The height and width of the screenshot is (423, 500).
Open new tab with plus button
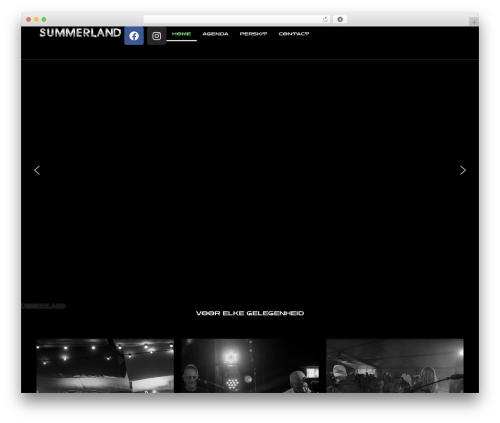coord(474,22)
